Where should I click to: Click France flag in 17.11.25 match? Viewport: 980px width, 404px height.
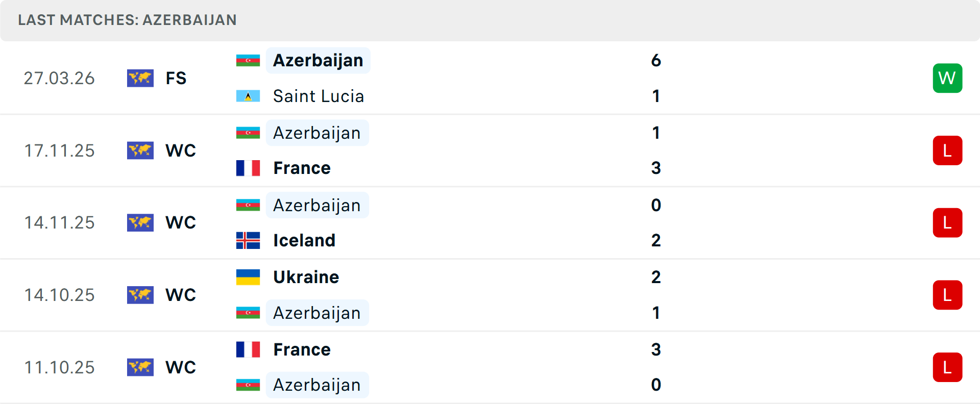[248, 168]
